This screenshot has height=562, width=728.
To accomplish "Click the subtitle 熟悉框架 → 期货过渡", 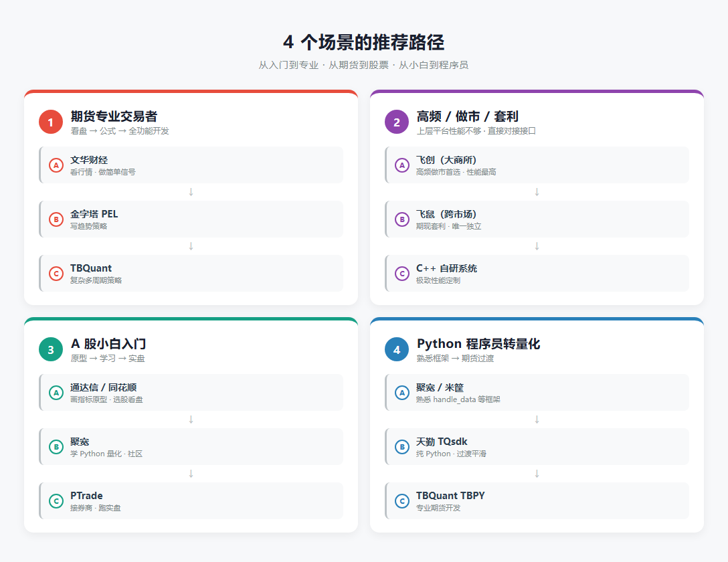I will 455,358.
